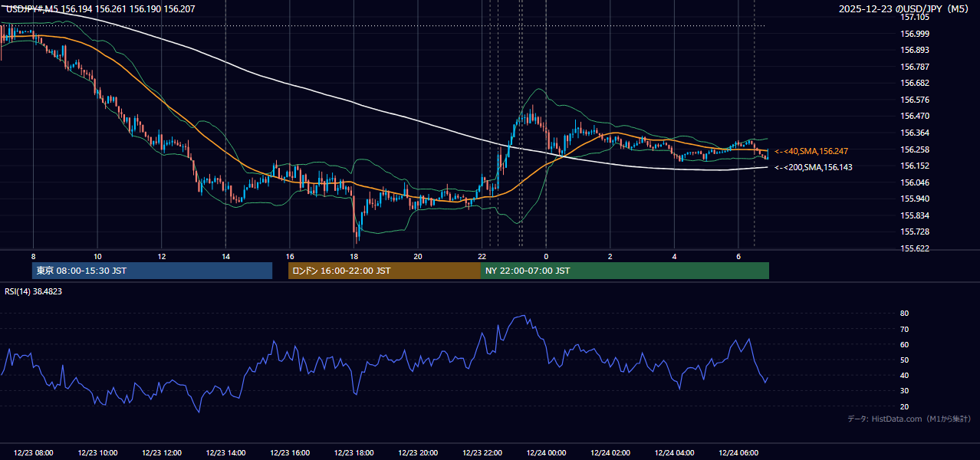This screenshot has height=460, width=980.
Task: Click the RSI(14) 38.4823 indicator label
Action: coord(34,291)
